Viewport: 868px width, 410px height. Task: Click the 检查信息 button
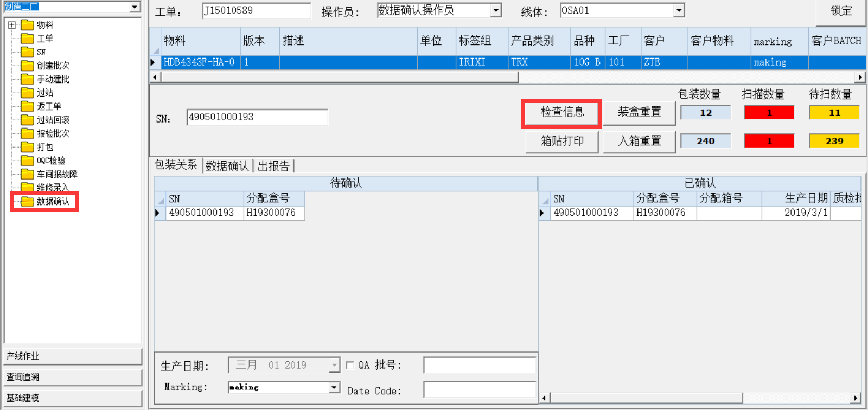click(561, 112)
